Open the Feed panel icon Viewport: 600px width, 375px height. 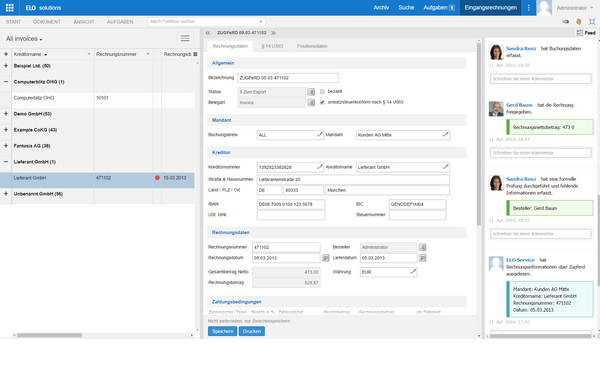580,33
